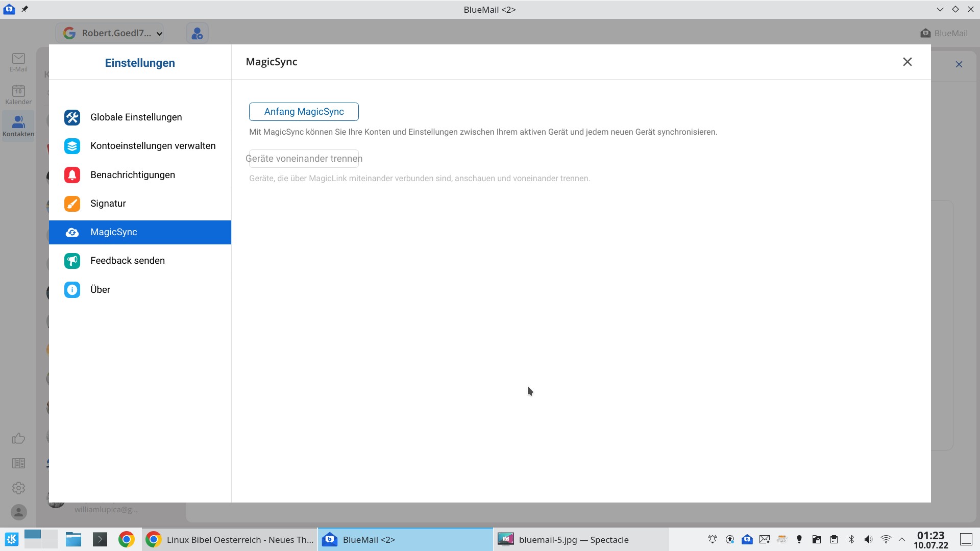
Task: Open Wi-Fi network tray icon
Action: (886, 539)
